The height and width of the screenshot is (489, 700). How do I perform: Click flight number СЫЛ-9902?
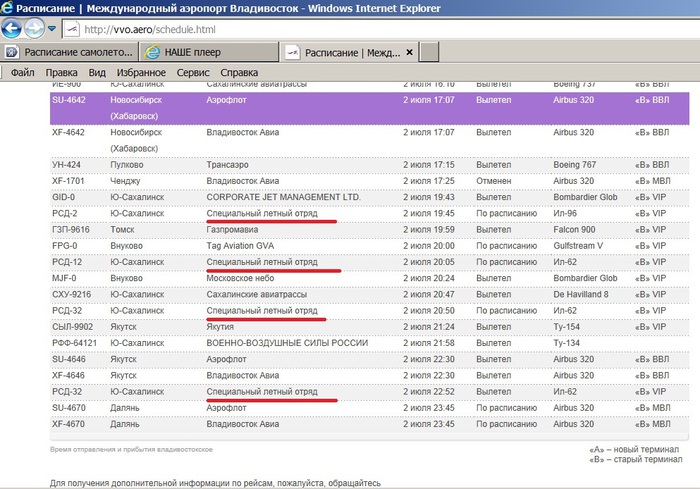pos(72,327)
